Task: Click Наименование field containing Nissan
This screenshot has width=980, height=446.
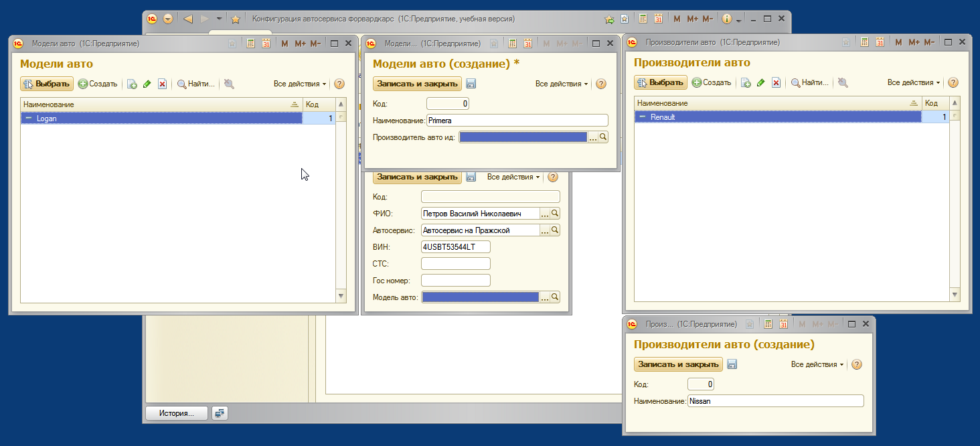Action: (x=775, y=401)
